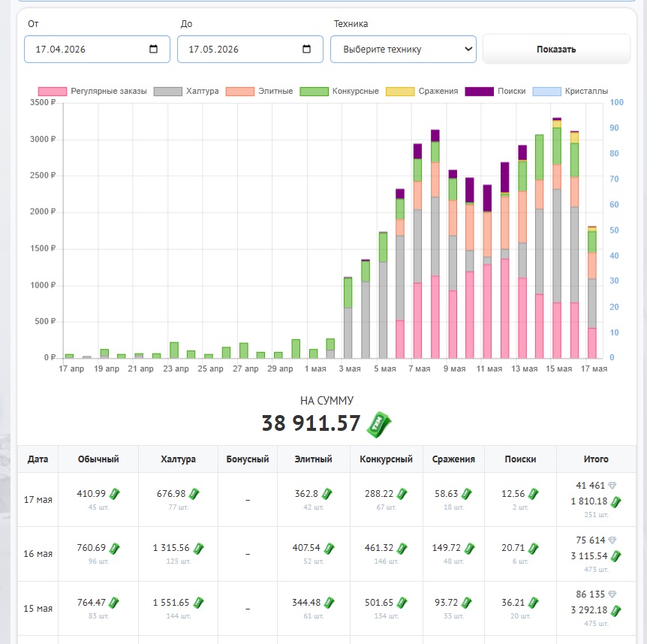This screenshot has width=647, height=644.
Task: Toggle the Регулярные заказы legend series
Action: (92, 91)
